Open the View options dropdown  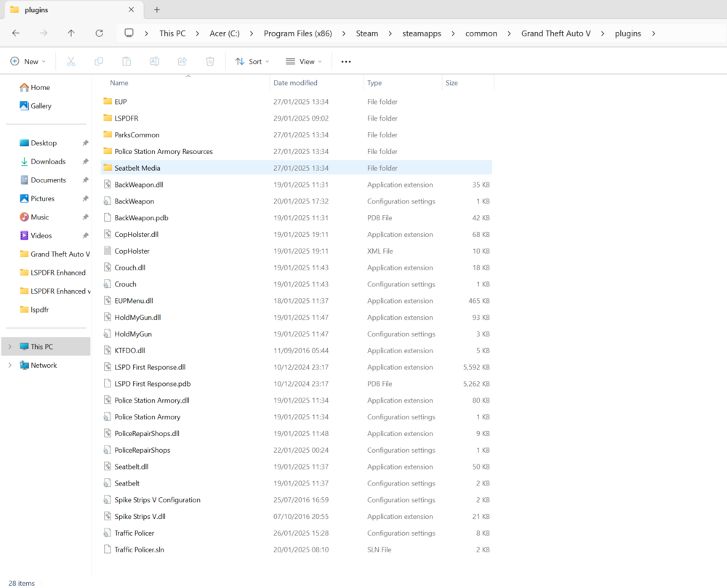point(304,62)
